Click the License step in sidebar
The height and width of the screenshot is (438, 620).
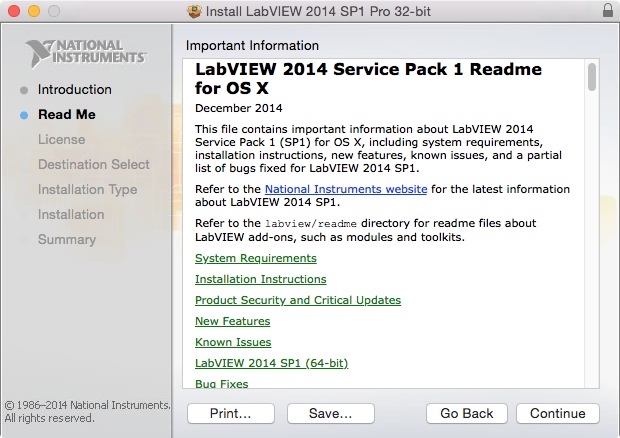[x=61, y=140]
